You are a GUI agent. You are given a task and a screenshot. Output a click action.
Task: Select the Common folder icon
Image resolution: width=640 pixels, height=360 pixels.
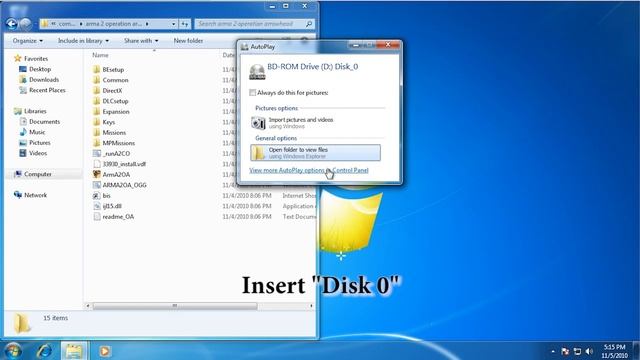[97, 80]
